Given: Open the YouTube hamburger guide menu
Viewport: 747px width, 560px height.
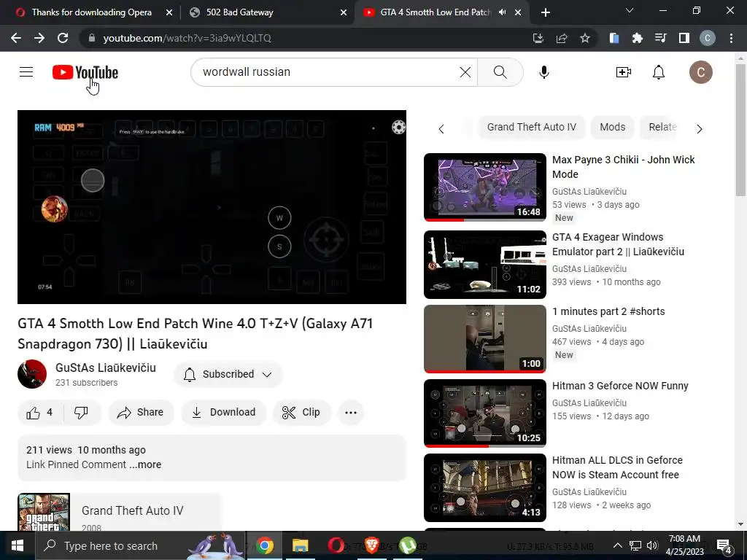Looking at the screenshot, I should (26, 72).
